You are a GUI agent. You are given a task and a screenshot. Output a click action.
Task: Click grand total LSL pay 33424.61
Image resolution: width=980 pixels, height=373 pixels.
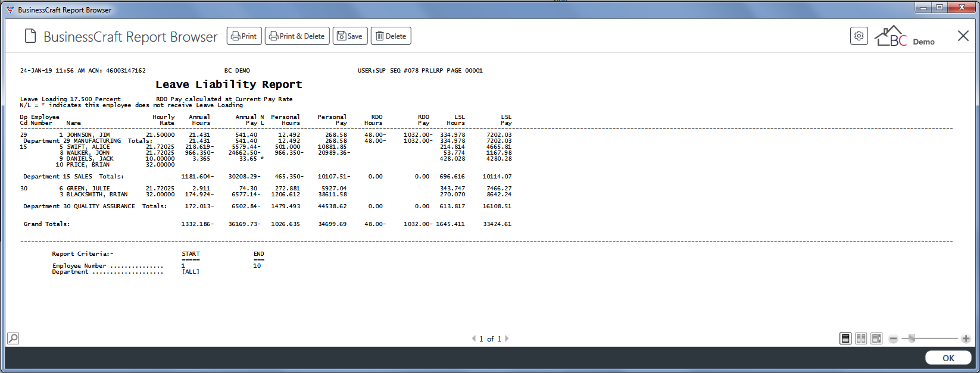pyautogui.click(x=497, y=224)
